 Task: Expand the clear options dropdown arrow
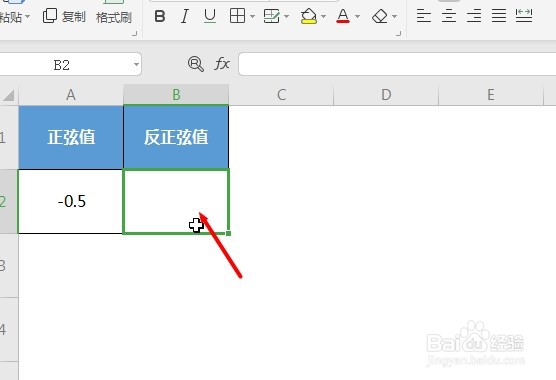(x=394, y=16)
